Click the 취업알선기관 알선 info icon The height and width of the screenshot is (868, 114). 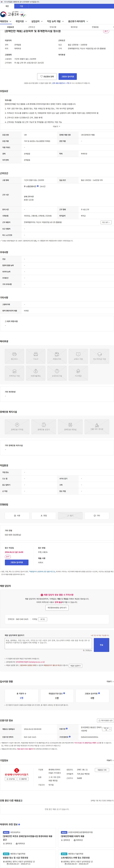coord(64,693)
